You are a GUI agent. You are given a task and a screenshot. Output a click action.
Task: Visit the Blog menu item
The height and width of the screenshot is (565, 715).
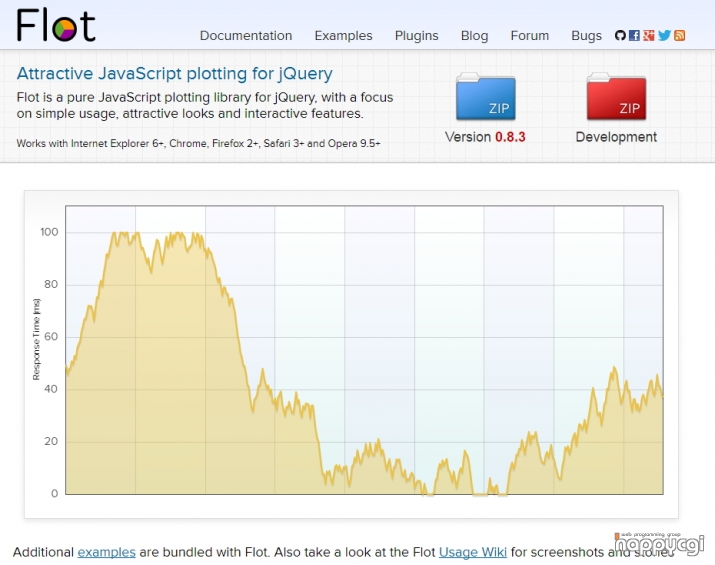(x=474, y=36)
